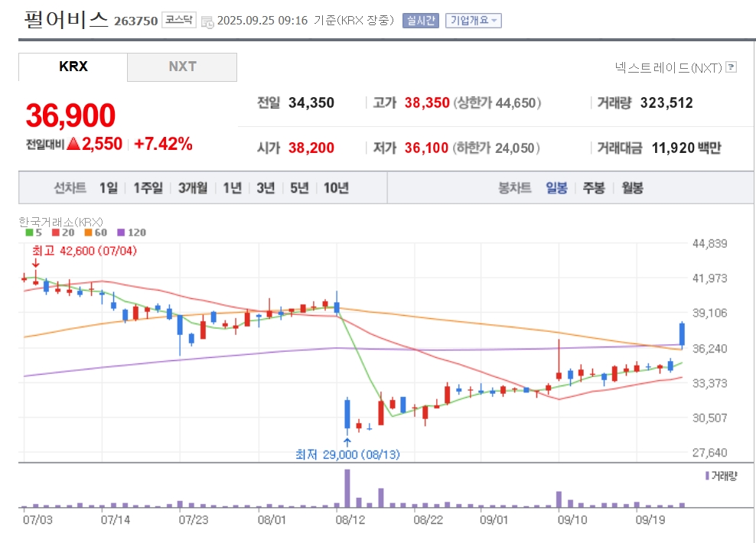This screenshot has height=543, width=756.
Task: Show the 1일 line chart
Action: point(109,188)
